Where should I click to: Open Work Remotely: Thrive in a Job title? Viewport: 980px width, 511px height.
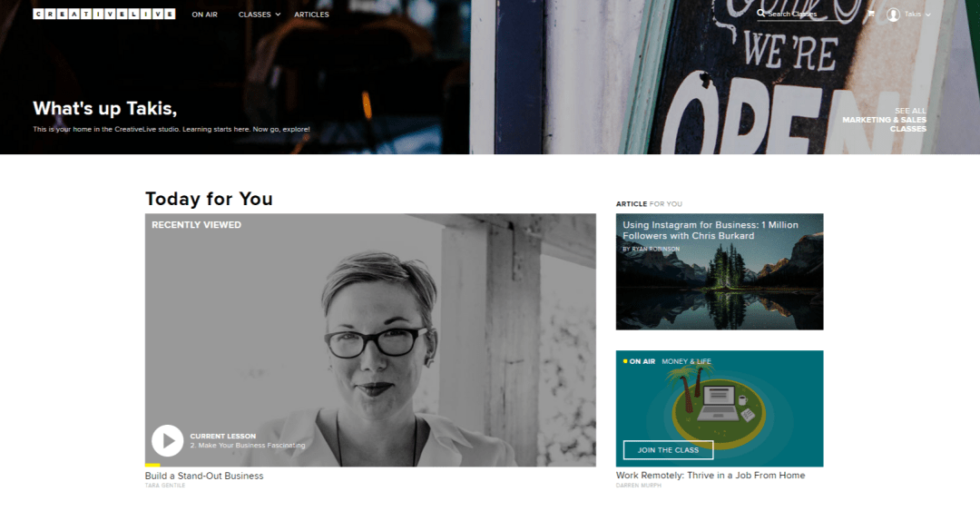point(710,476)
